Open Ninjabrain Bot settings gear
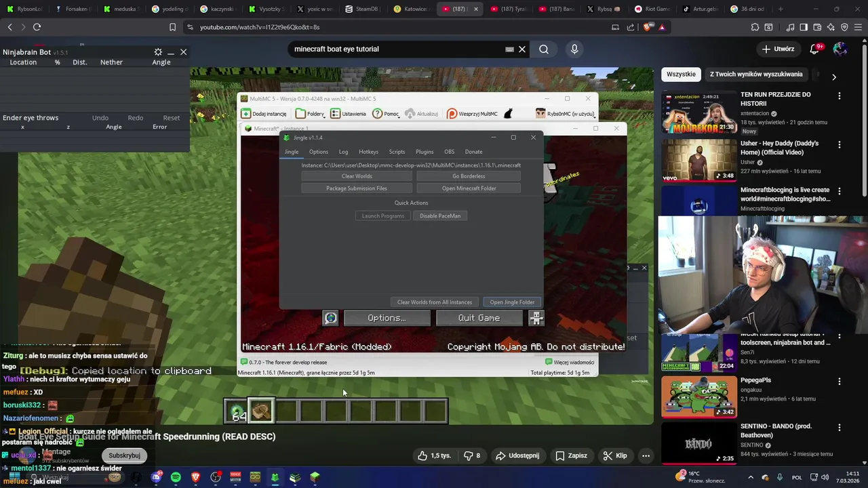868x488 pixels. pos(158,52)
